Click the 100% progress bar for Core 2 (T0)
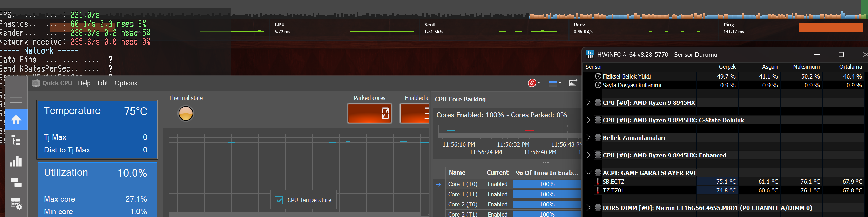This screenshot has width=868, height=217. tap(547, 204)
